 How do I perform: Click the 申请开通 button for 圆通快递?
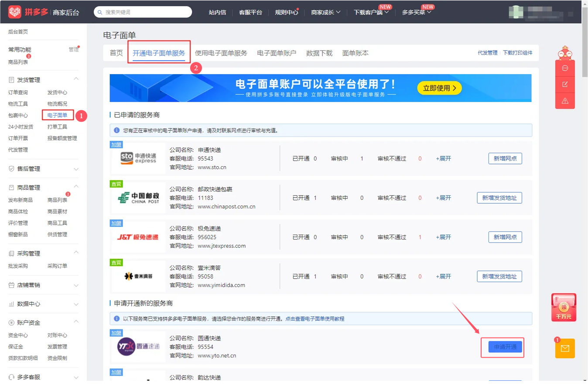(505, 347)
